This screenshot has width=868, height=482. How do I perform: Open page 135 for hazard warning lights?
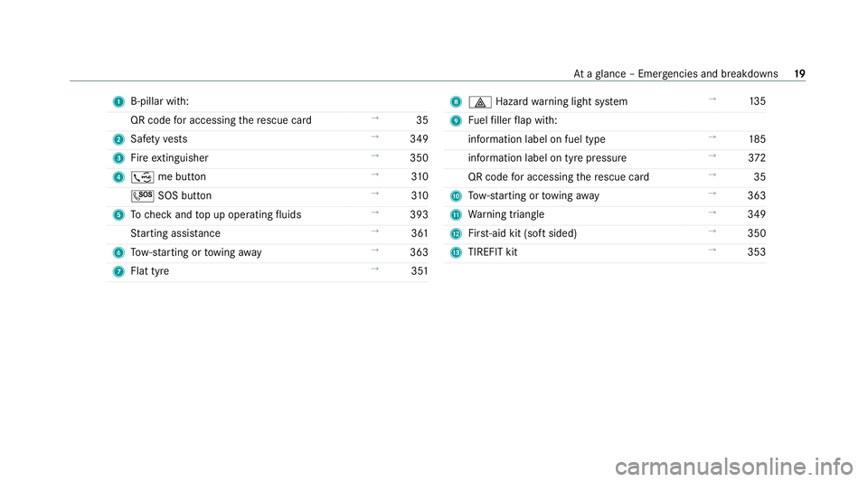(x=758, y=101)
